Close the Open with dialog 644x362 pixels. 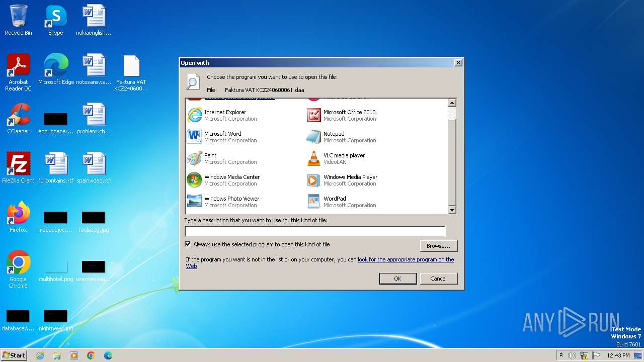tap(458, 63)
